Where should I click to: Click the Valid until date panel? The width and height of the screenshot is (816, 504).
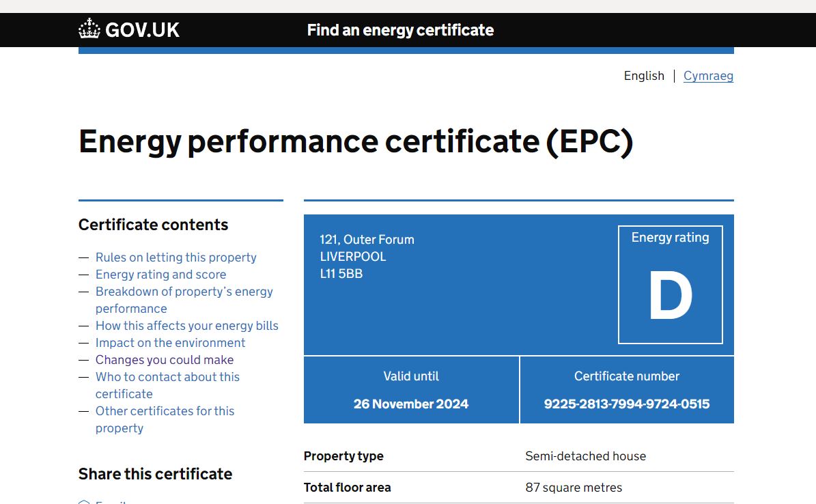411,389
